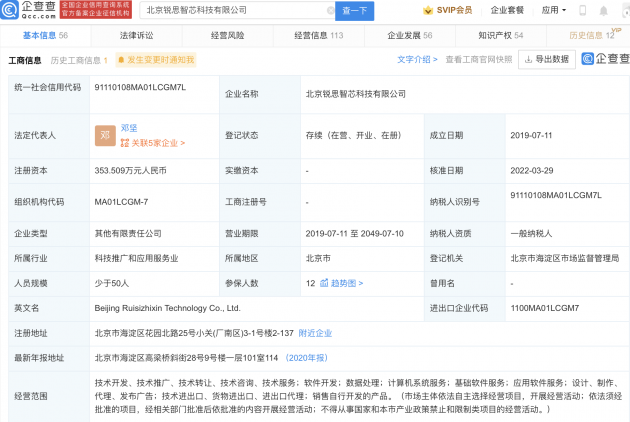The height and width of the screenshot is (422, 630).
Task: Switch to 经营信息 tab
Action: [319, 35]
